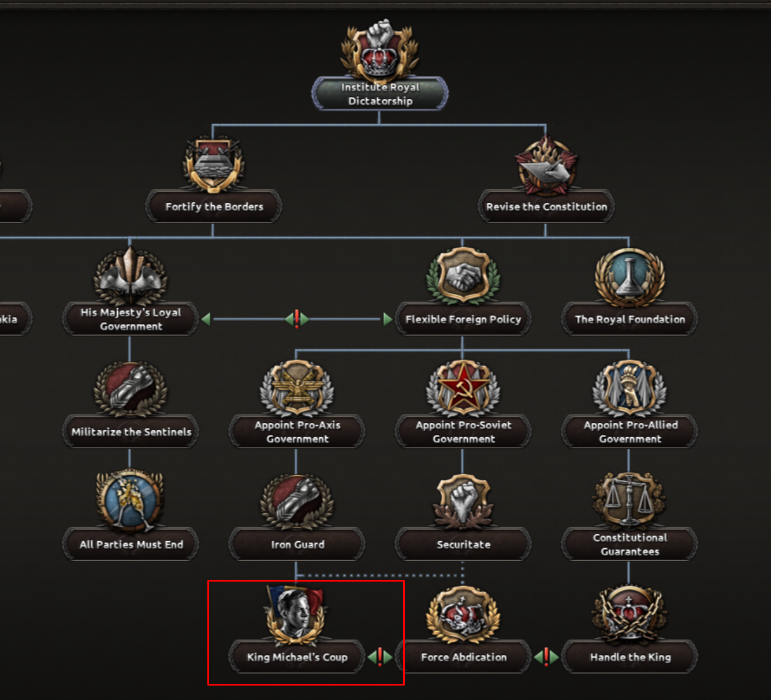771x700 pixels.
Task: Select the Fortify the Borders bunker icon
Action: (214, 165)
